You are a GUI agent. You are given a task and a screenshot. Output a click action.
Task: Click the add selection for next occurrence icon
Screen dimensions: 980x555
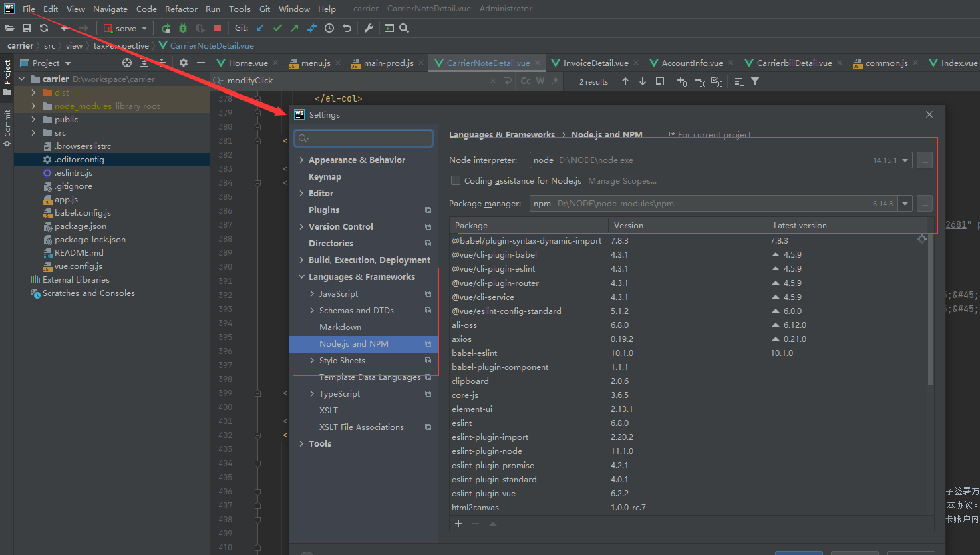pyautogui.click(x=682, y=81)
